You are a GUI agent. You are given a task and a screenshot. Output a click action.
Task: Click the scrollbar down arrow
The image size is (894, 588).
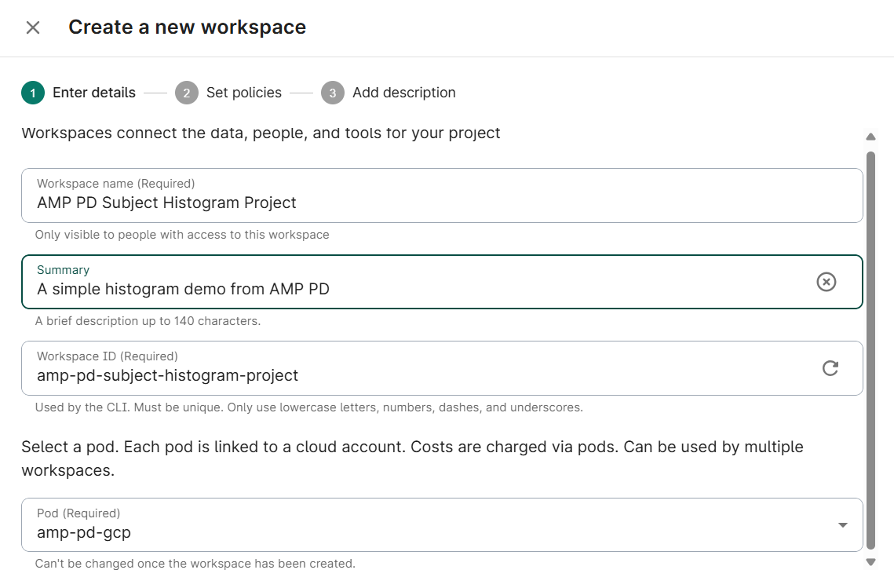tap(870, 562)
